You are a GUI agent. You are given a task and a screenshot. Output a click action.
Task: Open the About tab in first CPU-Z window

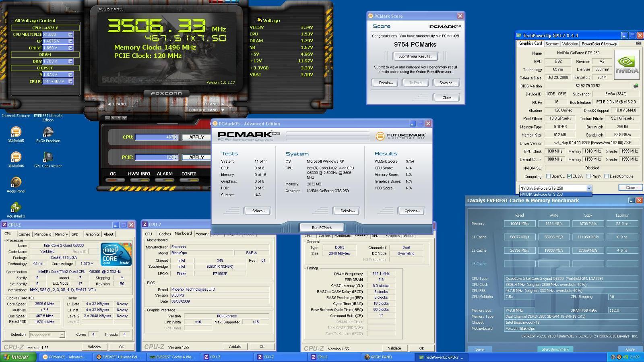click(109, 234)
